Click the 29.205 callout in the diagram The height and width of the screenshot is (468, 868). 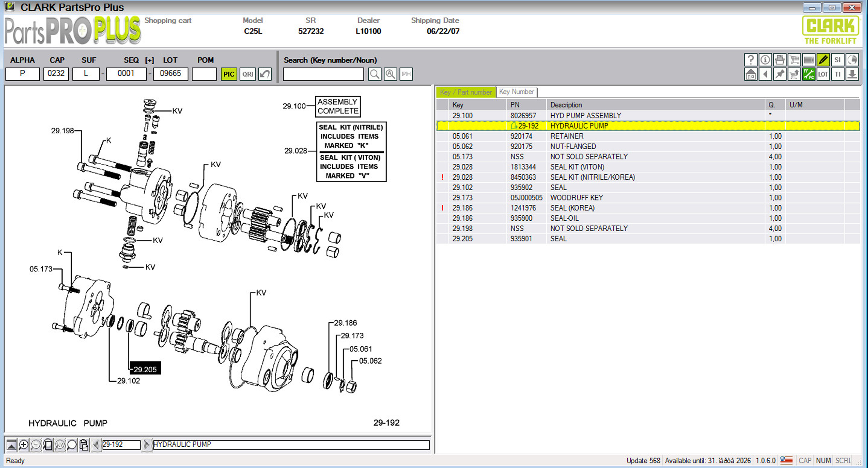145,369
